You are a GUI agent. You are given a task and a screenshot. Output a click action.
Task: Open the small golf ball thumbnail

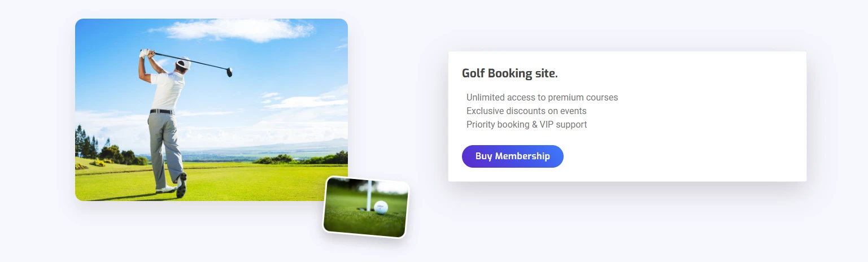coord(365,207)
